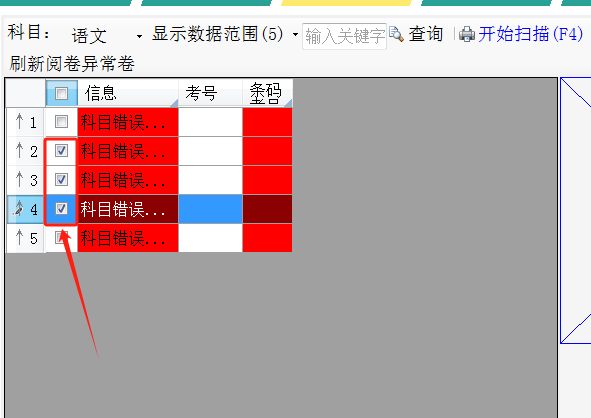
Task: Click the 考号 column header
Action: [210, 93]
